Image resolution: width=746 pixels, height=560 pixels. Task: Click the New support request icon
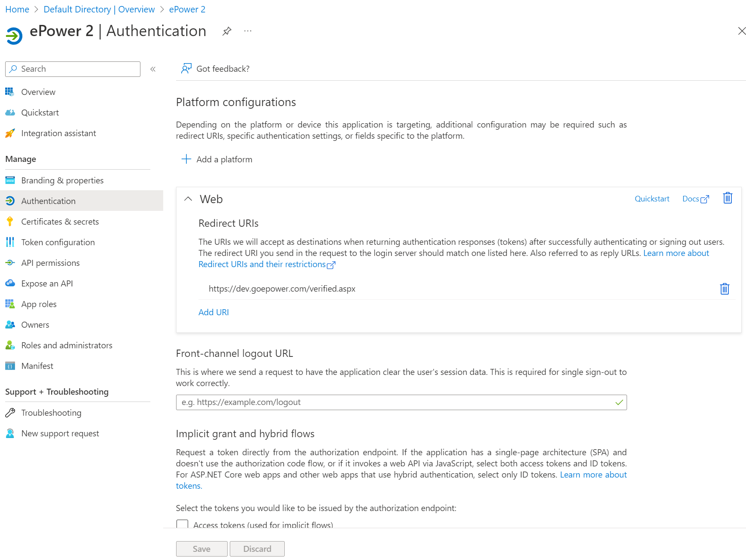(x=10, y=433)
